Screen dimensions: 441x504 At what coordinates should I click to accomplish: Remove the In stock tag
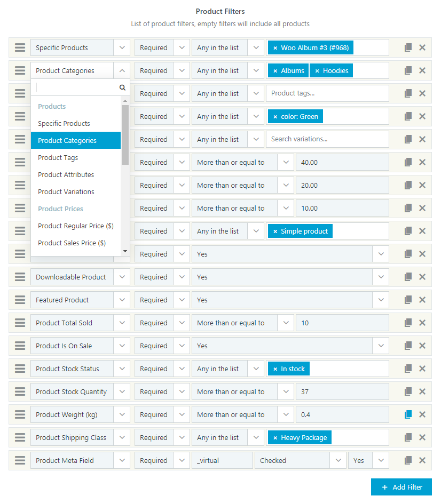275,369
